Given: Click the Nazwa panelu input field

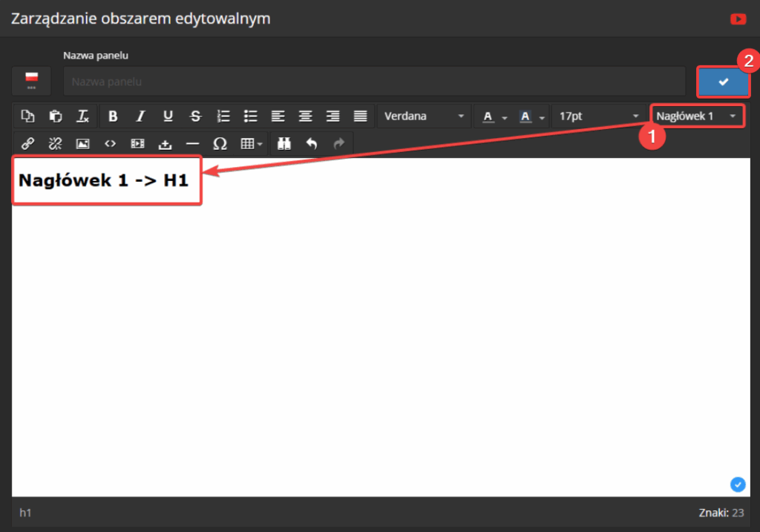Looking at the screenshot, I should pyautogui.click(x=373, y=82).
